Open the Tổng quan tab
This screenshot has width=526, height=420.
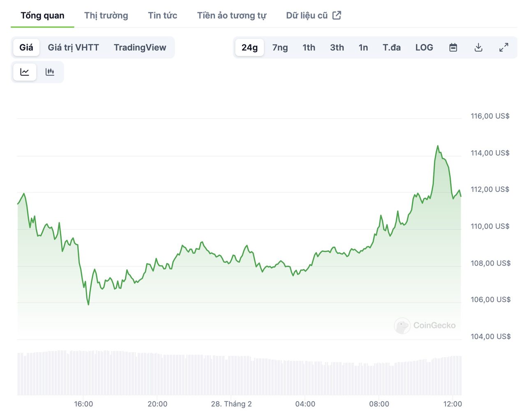tap(42, 16)
